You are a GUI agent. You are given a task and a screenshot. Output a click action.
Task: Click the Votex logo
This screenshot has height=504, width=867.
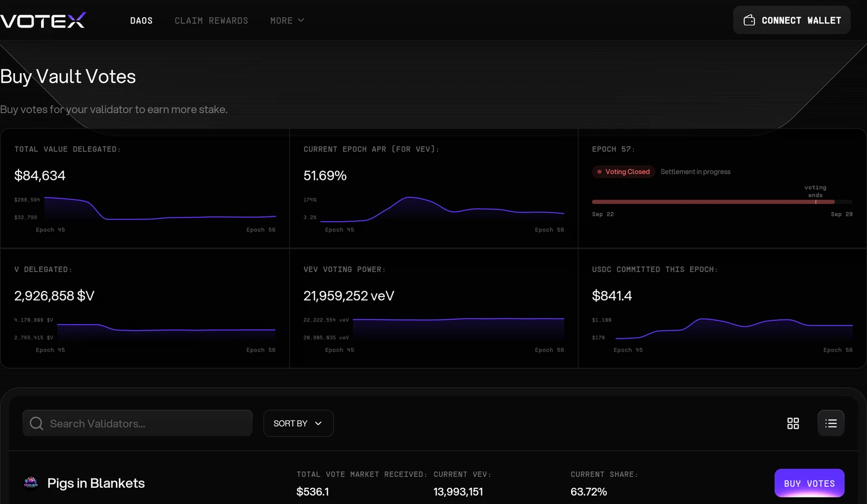coord(43,21)
